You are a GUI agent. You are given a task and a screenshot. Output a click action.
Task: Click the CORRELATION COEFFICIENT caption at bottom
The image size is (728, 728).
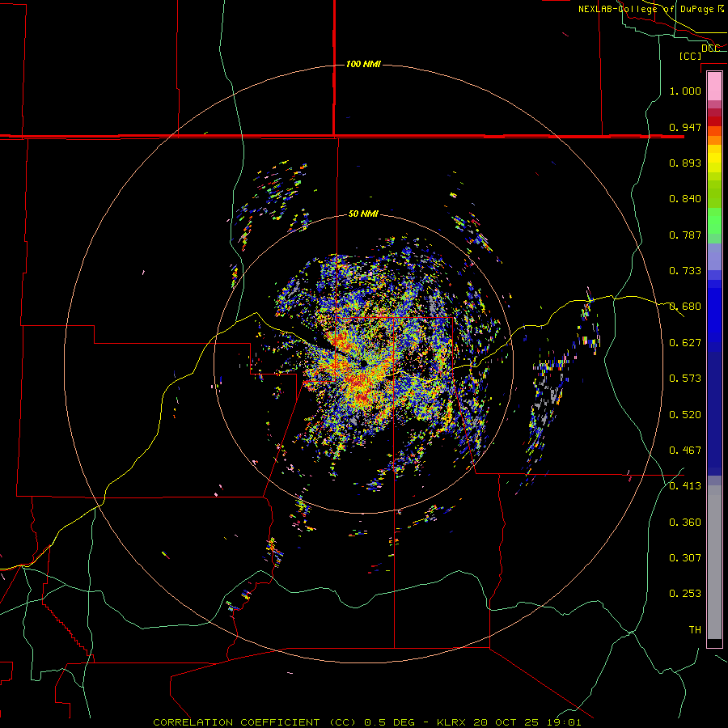255,722
